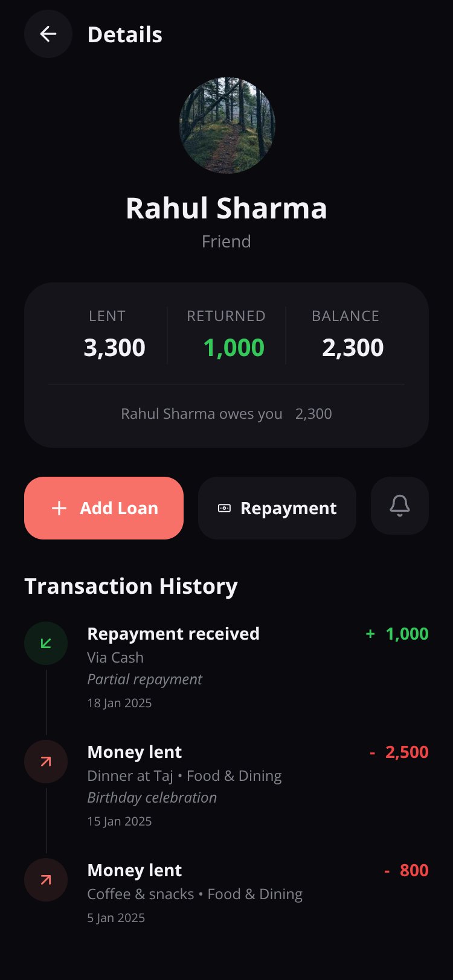Image resolution: width=453 pixels, height=980 pixels.
Task: Click the cash icon in Repayment button
Action: click(x=224, y=508)
